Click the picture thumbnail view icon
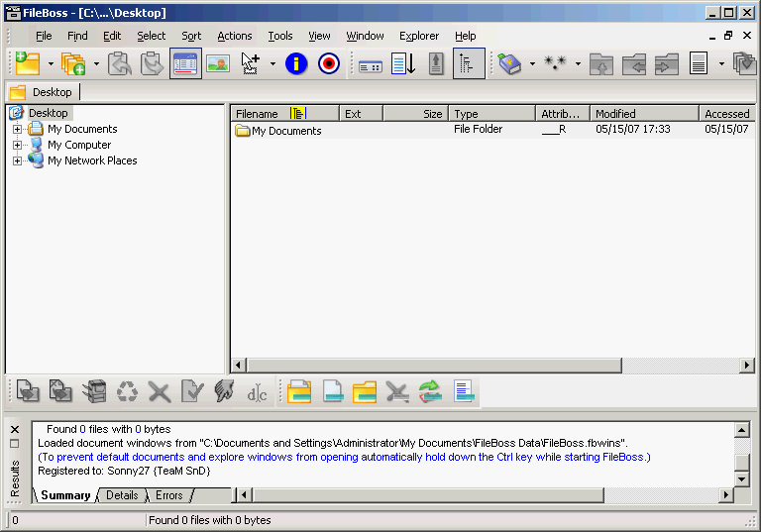Image resolution: width=761 pixels, height=532 pixels. click(218, 63)
